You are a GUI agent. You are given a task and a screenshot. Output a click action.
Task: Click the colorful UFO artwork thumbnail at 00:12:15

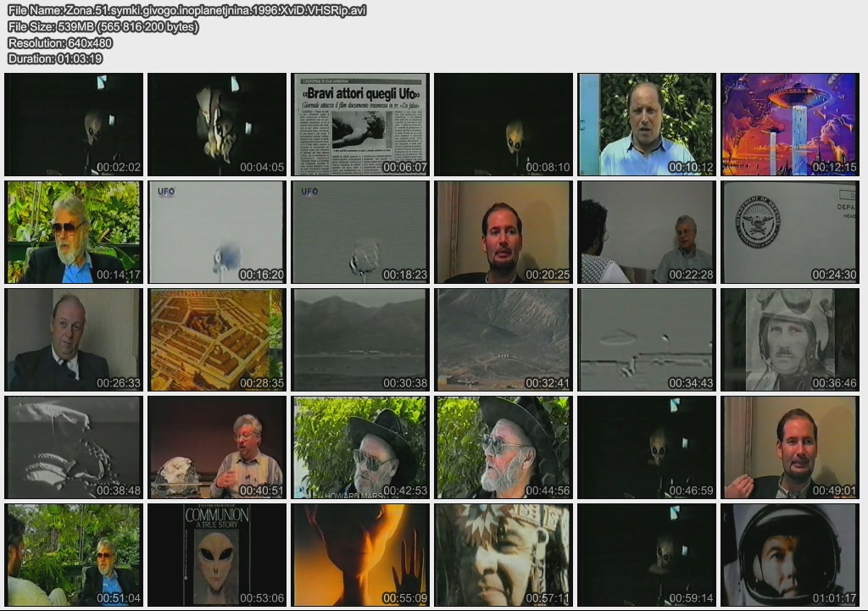point(789,124)
